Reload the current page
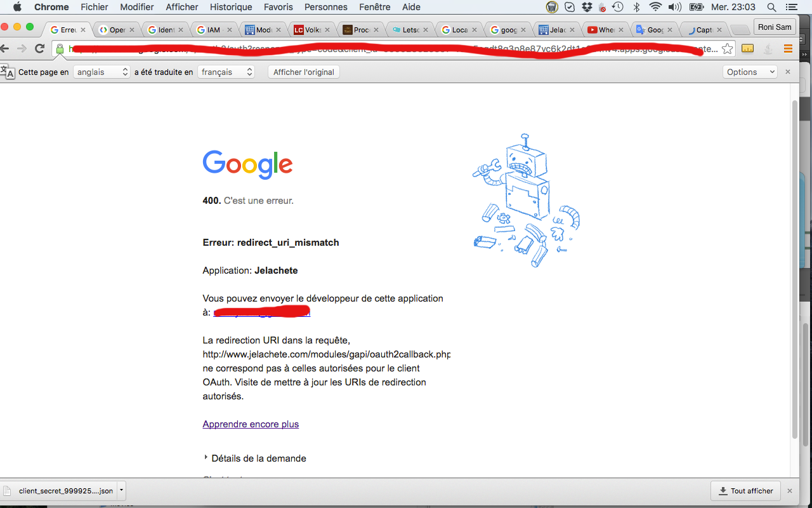This screenshot has height=508, width=812. 40,49
